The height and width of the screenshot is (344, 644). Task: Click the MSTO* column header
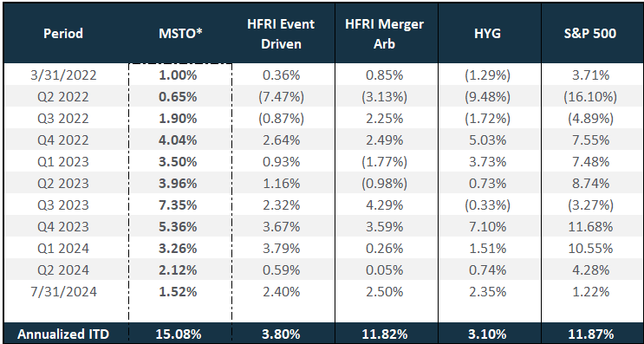click(180, 33)
